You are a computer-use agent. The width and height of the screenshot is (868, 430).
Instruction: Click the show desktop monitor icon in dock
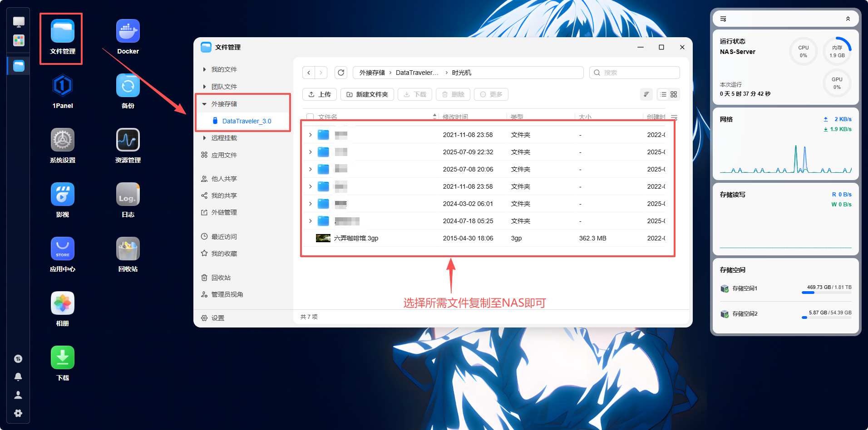(x=19, y=22)
